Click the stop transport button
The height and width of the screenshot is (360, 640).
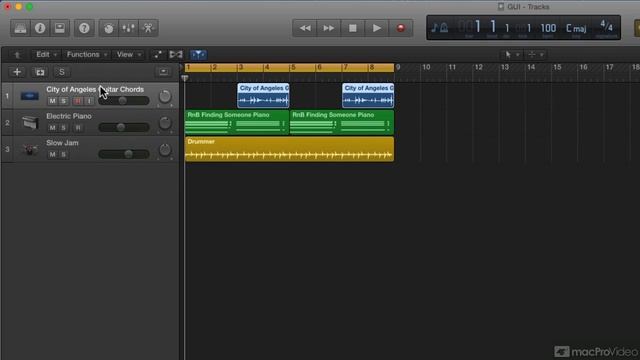pyautogui.click(x=352, y=28)
